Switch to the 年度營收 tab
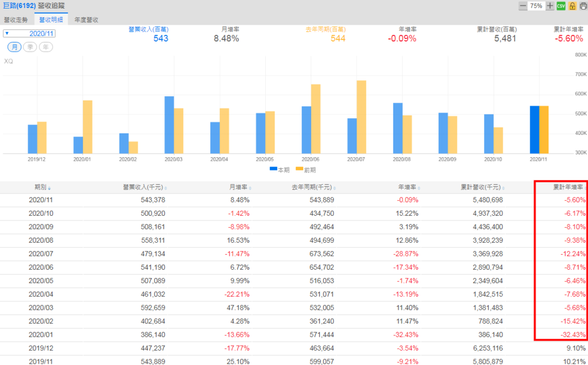 86,20
